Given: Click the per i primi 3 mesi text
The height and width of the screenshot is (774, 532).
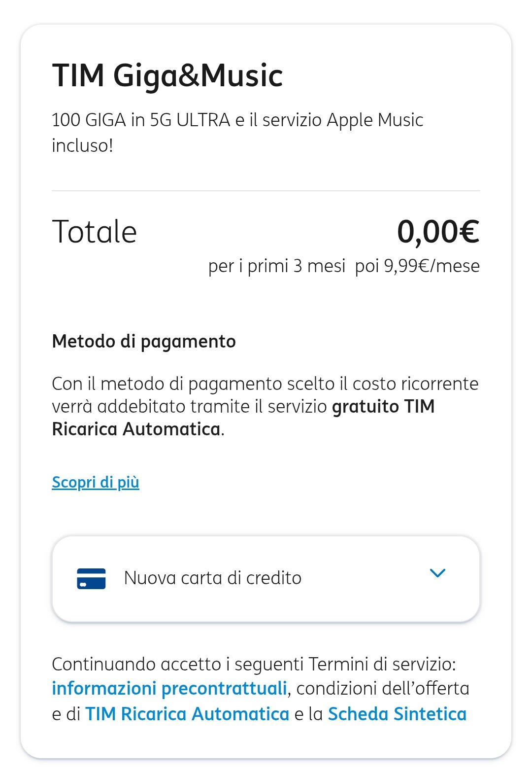Looking at the screenshot, I should coord(277,266).
